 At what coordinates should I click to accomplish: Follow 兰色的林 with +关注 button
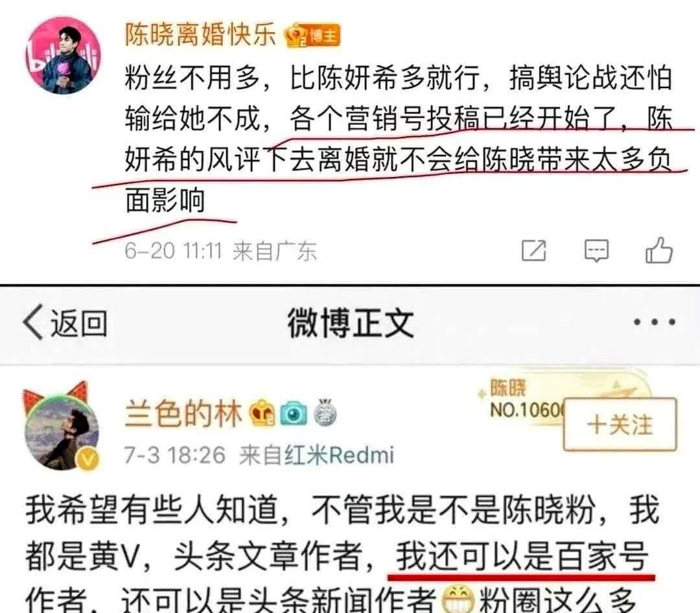click(620, 424)
